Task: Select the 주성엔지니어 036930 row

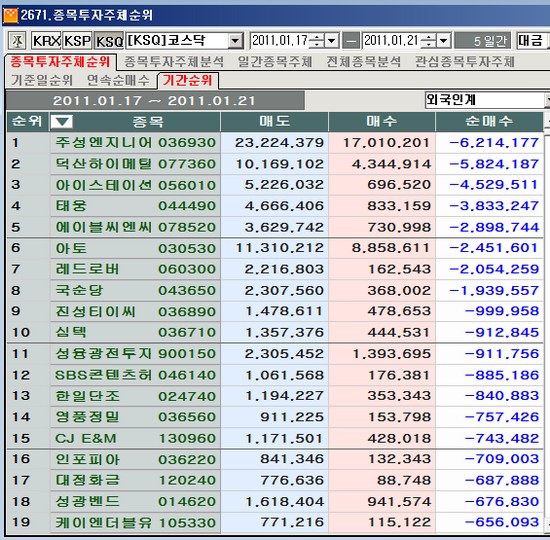Action: pos(275,143)
